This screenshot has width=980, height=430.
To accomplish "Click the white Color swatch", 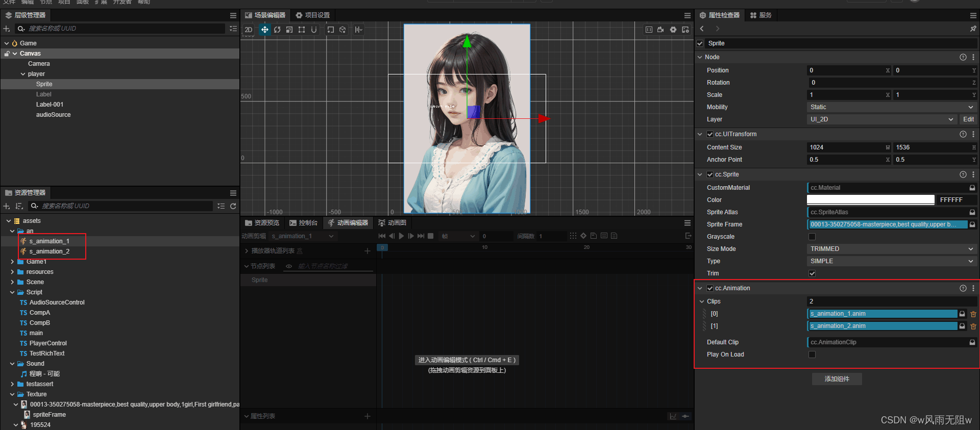I will point(871,200).
